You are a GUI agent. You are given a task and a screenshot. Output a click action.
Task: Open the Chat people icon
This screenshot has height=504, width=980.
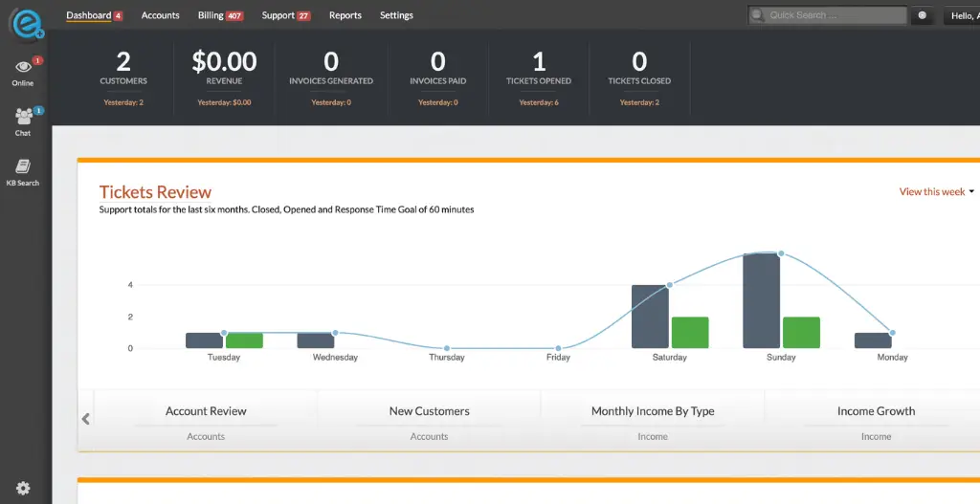click(23, 117)
